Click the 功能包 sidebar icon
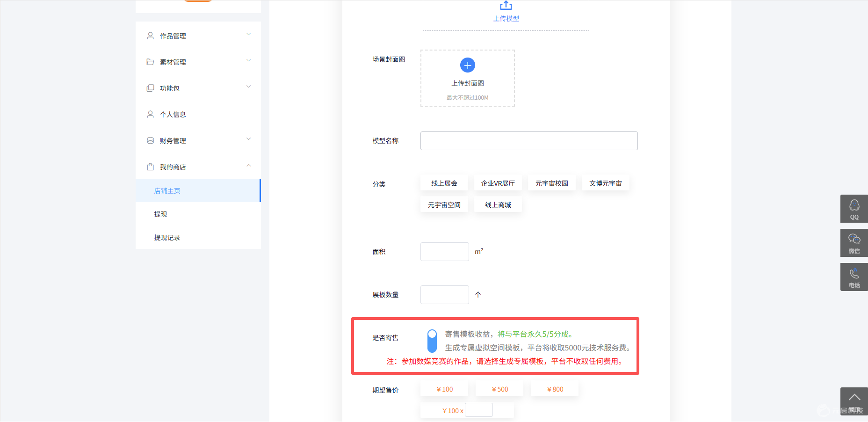 click(x=150, y=88)
